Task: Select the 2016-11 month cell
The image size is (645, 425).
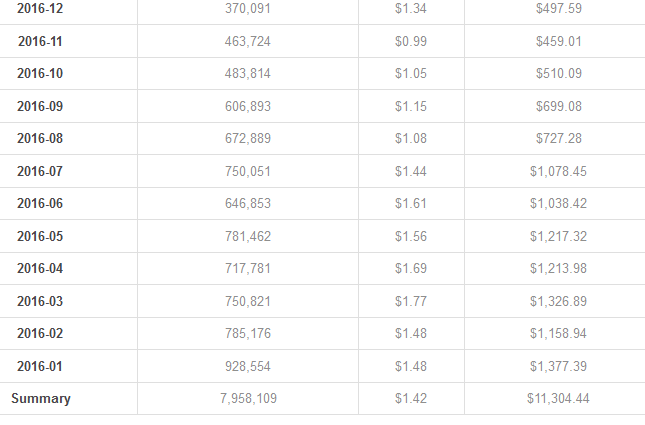Action: click(x=41, y=41)
